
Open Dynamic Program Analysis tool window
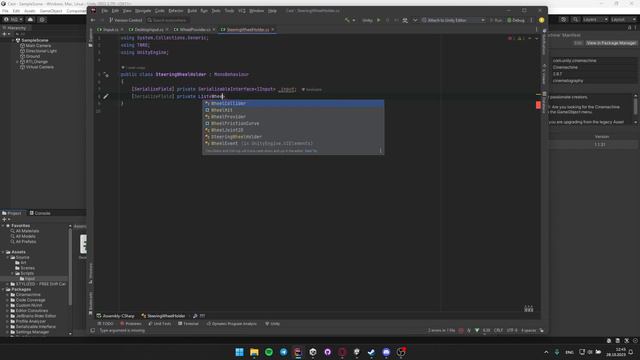click(x=231, y=324)
